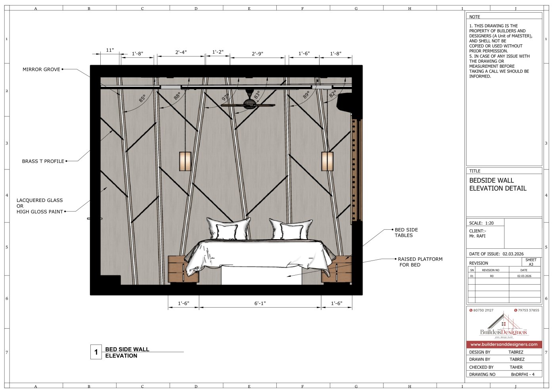This screenshot has width=555, height=392.
Task: Select the REVISION heading
Action: (478, 263)
